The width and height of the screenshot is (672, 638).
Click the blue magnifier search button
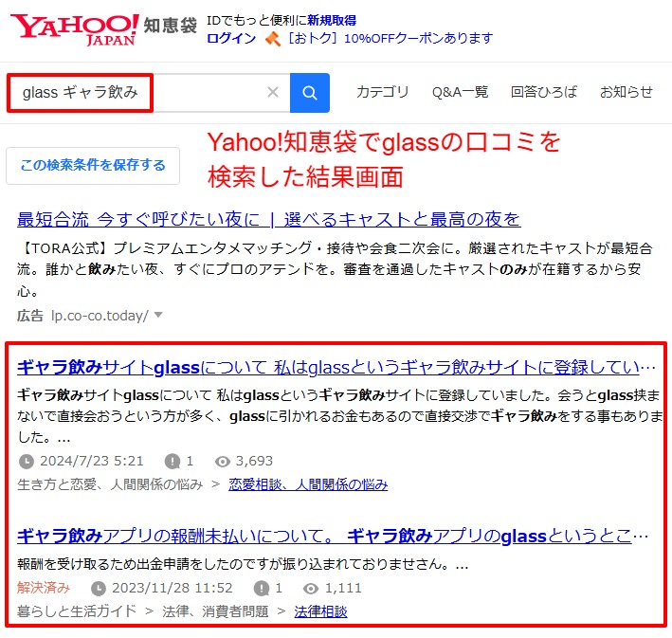(x=309, y=93)
